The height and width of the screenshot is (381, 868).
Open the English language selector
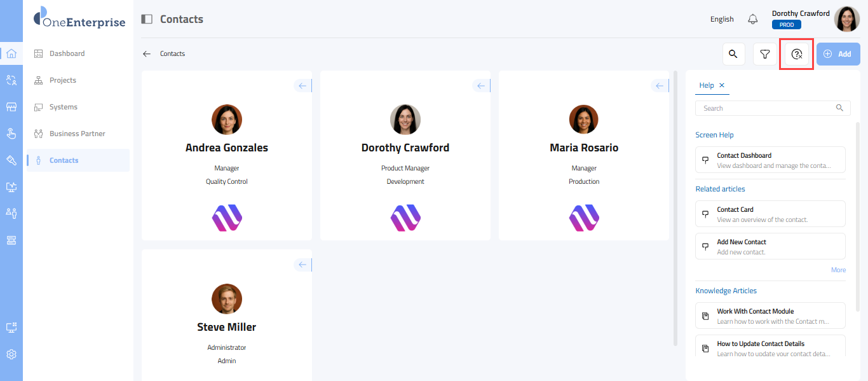pyautogui.click(x=722, y=19)
